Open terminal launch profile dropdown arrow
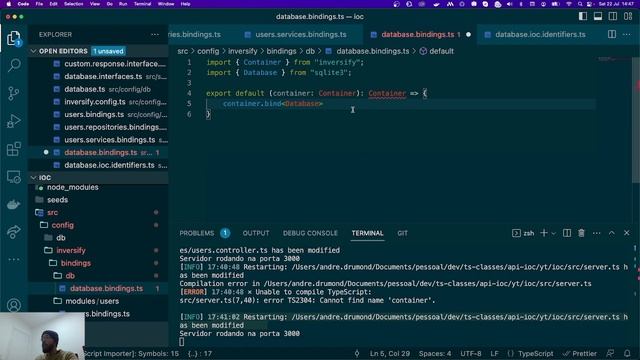 point(553,233)
